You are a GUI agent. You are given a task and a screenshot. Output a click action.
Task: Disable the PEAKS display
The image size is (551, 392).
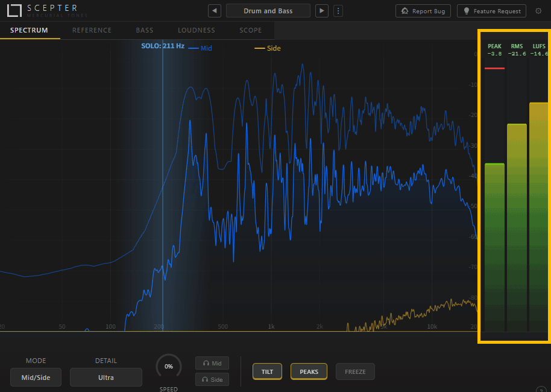[x=309, y=371]
